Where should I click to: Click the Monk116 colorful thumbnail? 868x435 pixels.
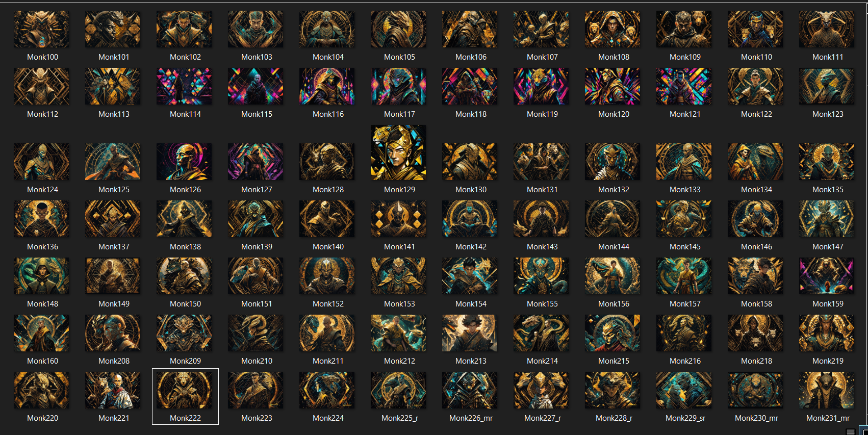[327, 86]
